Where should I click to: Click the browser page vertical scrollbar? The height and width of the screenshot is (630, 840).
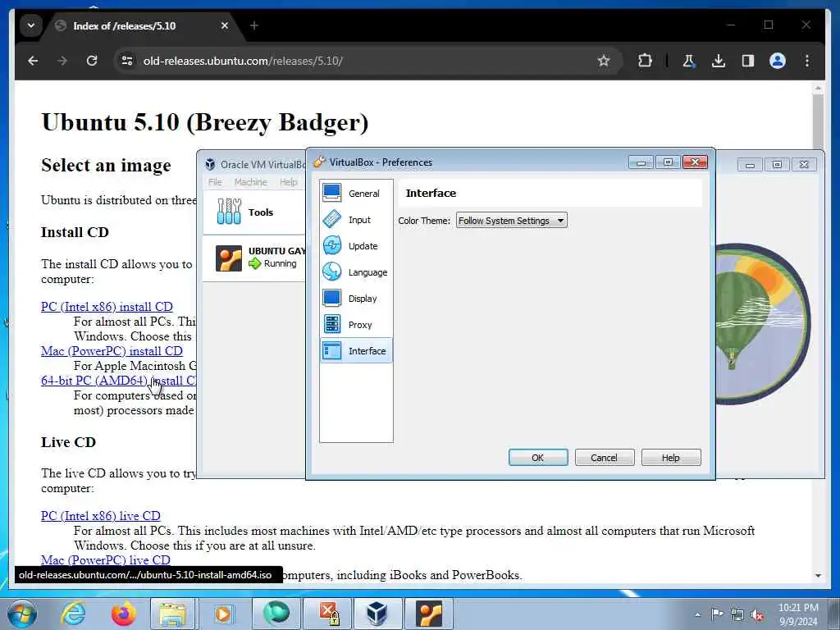(x=818, y=332)
